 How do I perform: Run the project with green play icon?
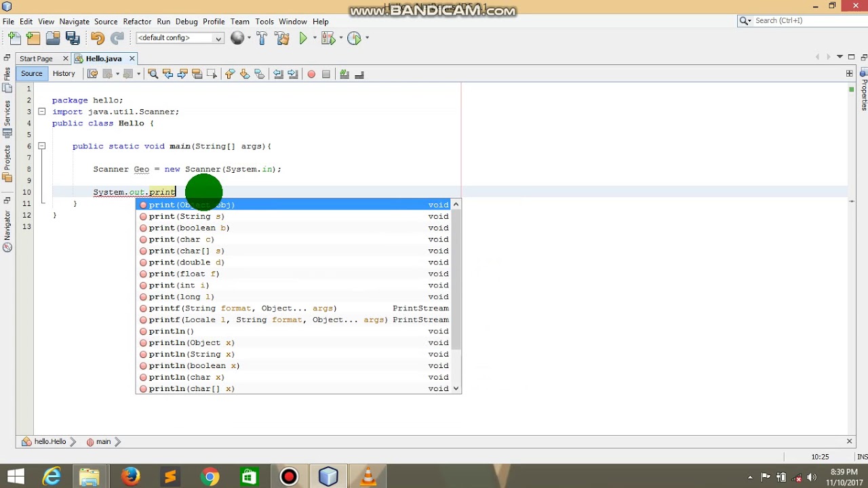pyautogui.click(x=303, y=38)
